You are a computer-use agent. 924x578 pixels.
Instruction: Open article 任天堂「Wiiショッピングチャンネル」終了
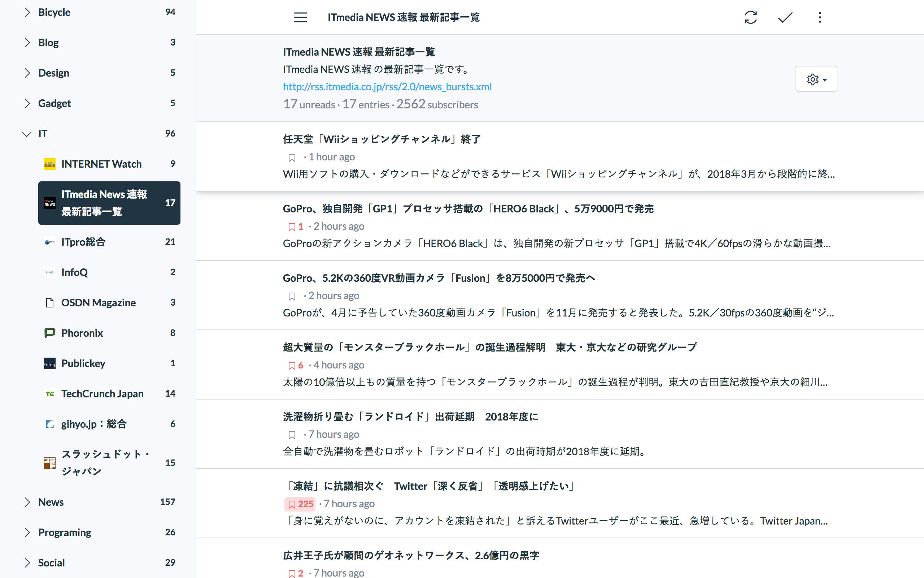click(x=382, y=139)
